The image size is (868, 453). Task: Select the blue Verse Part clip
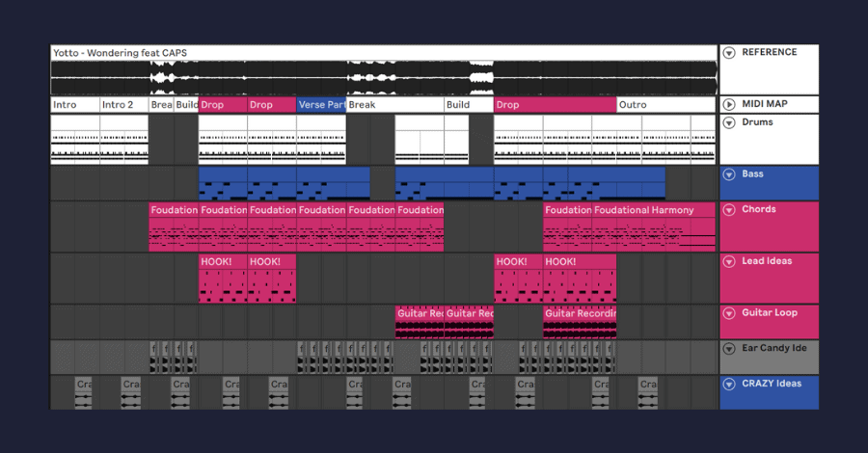coord(321,104)
